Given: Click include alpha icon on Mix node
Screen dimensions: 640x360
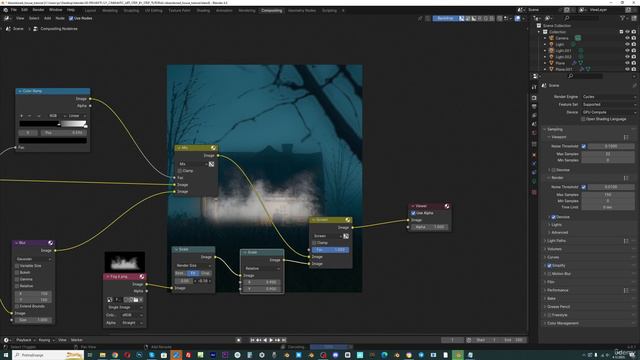Looking at the screenshot, I should tap(211, 164).
